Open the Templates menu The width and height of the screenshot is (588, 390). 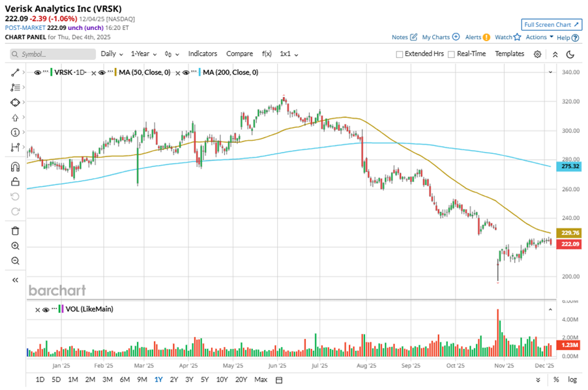509,53
